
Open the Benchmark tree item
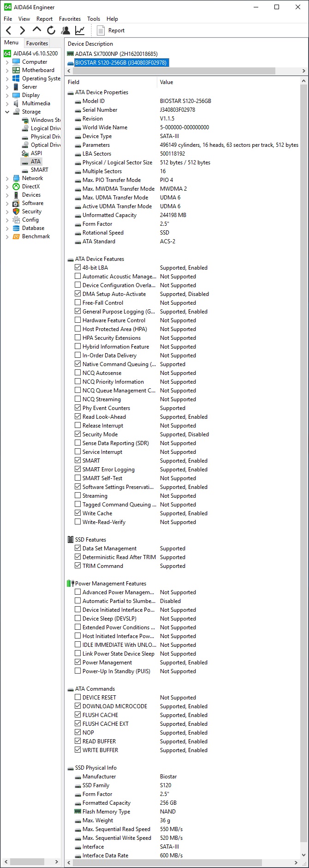pos(36,236)
